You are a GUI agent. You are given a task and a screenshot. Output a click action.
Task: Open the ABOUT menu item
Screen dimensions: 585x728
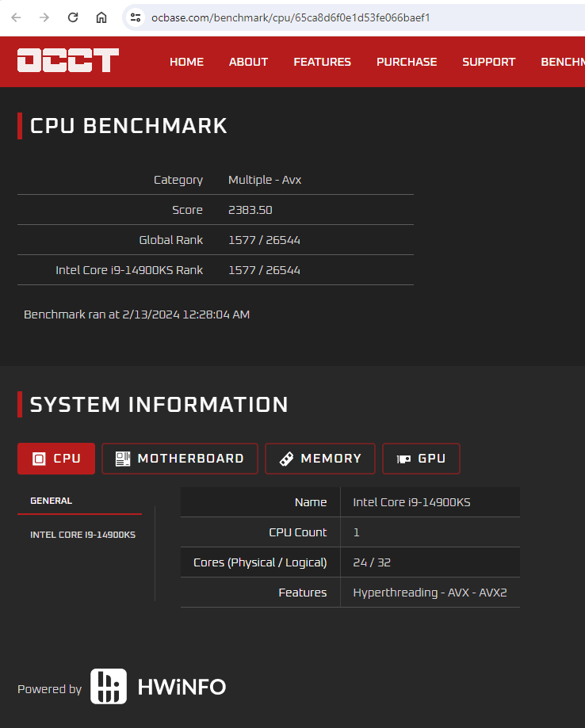coord(249,62)
